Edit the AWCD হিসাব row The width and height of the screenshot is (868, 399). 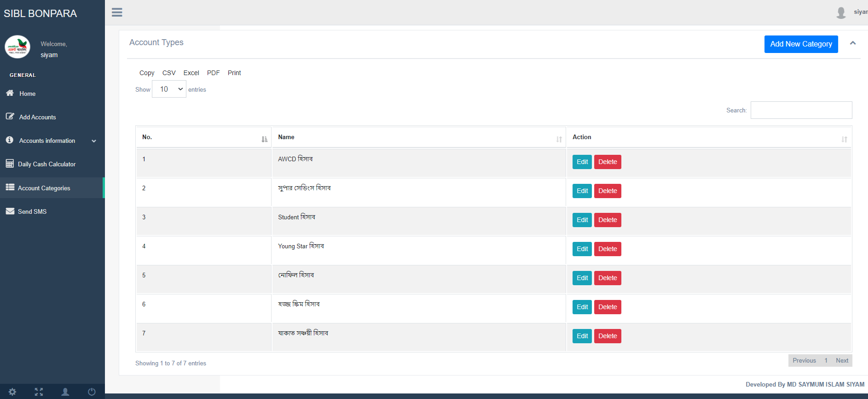coord(582,162)
